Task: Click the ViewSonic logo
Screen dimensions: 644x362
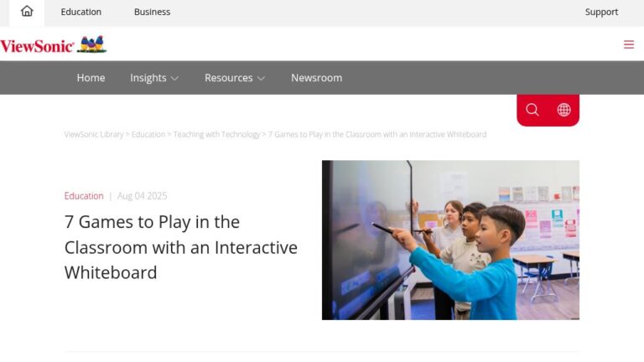Action: click(54, 44)
